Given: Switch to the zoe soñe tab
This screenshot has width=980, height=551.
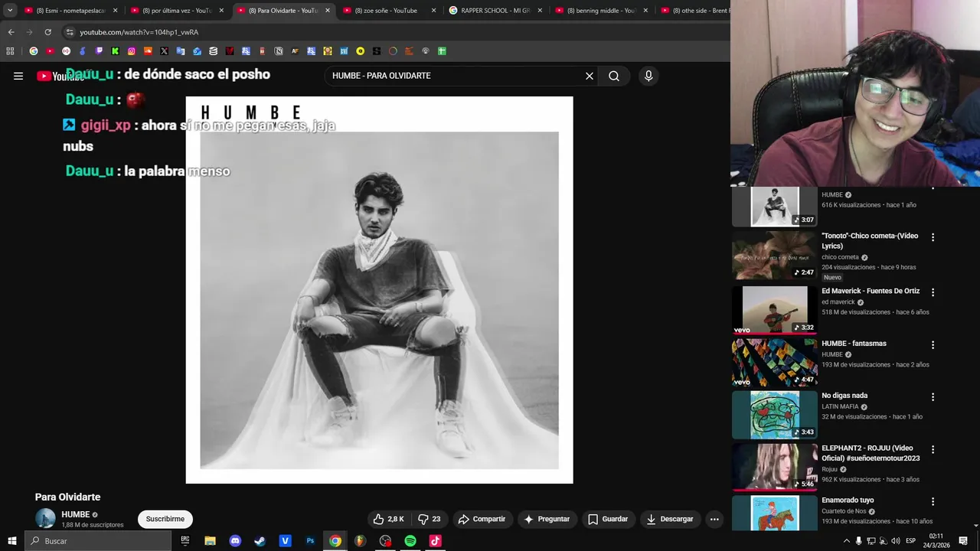Looking at the screenshot, I should click(389, 11).
